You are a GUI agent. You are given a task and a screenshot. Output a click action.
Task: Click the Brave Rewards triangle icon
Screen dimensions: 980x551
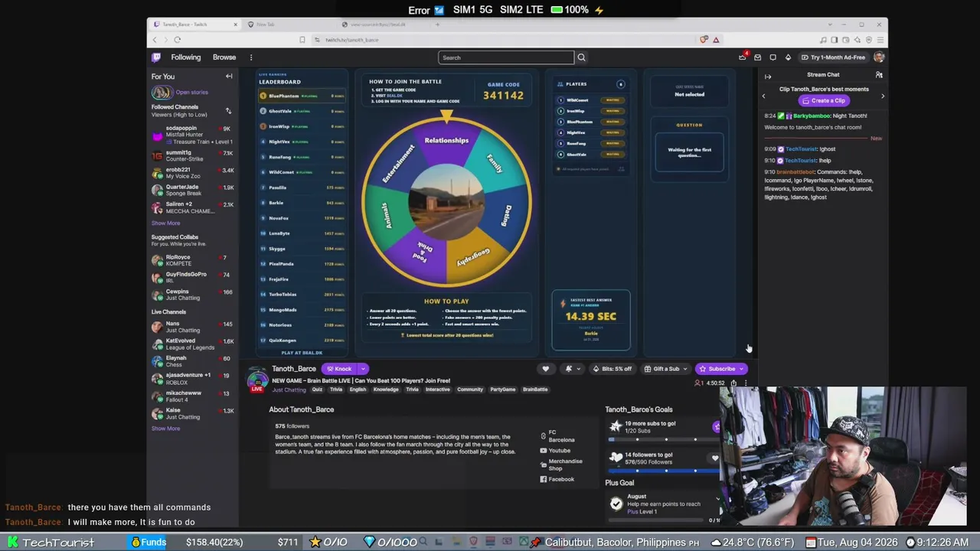coord(716,40)
